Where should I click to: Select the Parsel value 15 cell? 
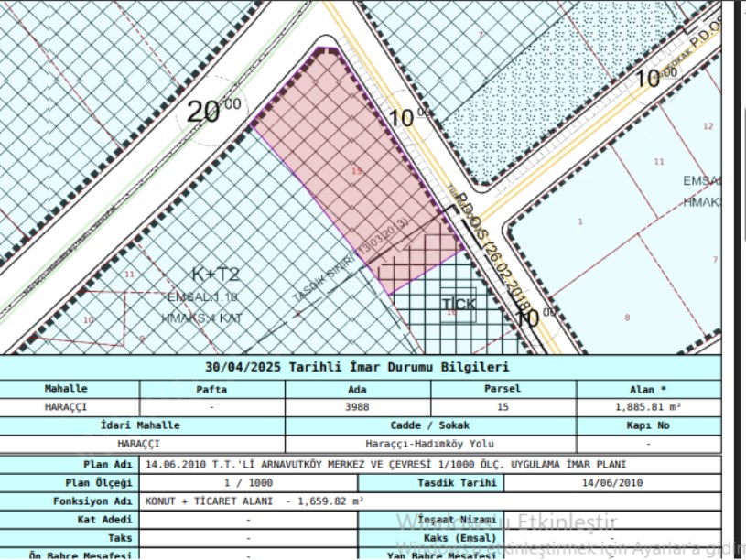pos(503,407)
